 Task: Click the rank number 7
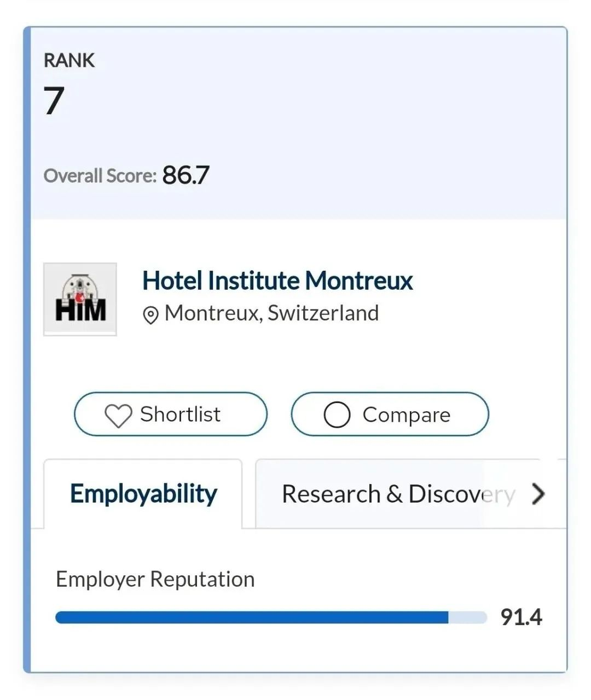(x=54, y=101)
